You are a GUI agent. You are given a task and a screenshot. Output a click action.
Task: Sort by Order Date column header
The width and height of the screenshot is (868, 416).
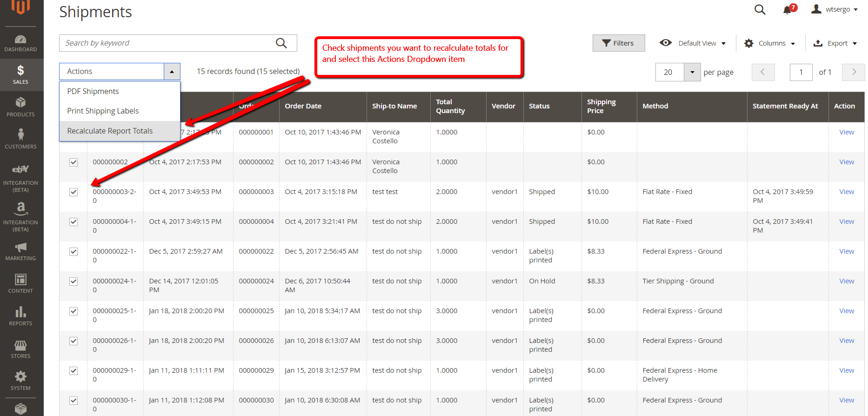point(322,106)
